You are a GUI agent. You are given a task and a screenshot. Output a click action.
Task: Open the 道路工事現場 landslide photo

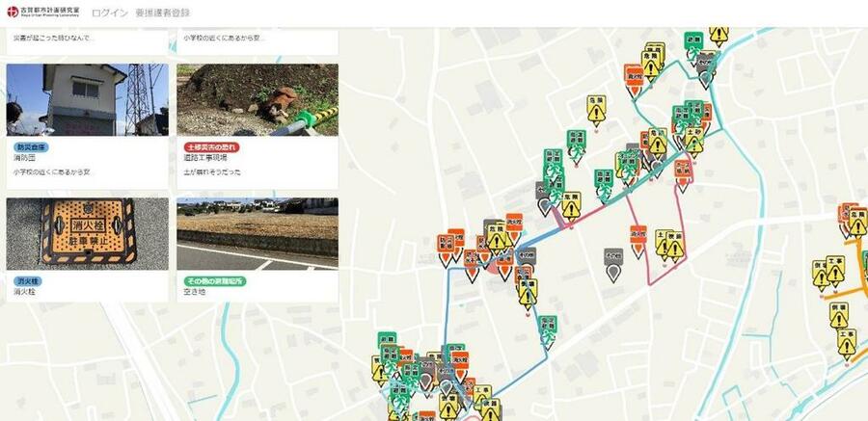(258, 99)
